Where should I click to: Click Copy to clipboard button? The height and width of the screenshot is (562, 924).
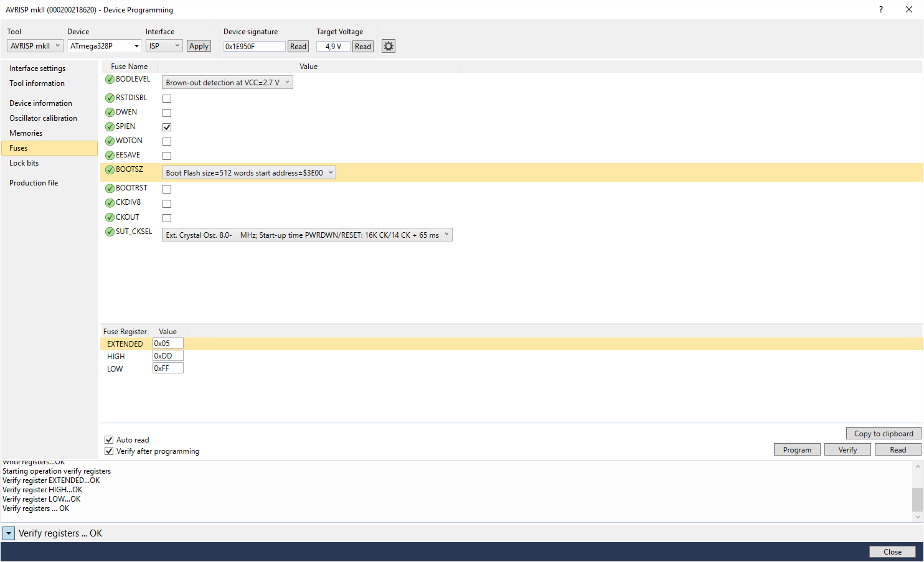[x=884, y=434]
